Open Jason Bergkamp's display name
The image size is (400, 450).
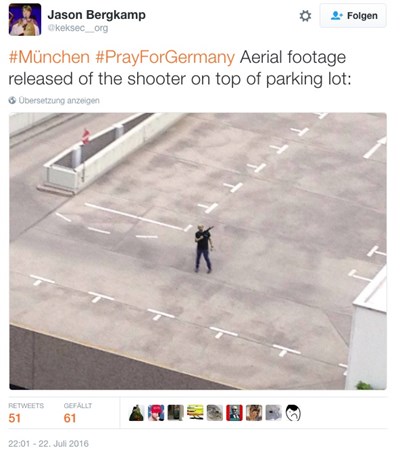[x=96, y=15]
